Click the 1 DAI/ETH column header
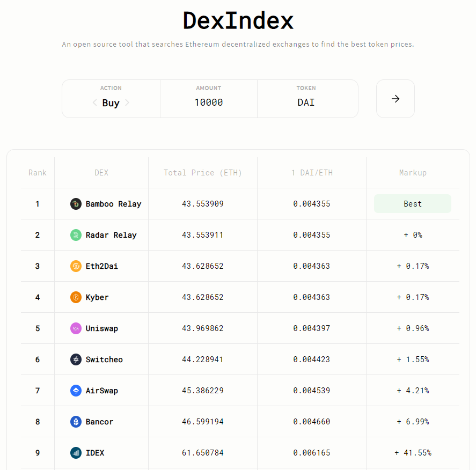Image resolution: width=476 pixels, height=470 pixels. pyautogui.click(x=312, y=173)
